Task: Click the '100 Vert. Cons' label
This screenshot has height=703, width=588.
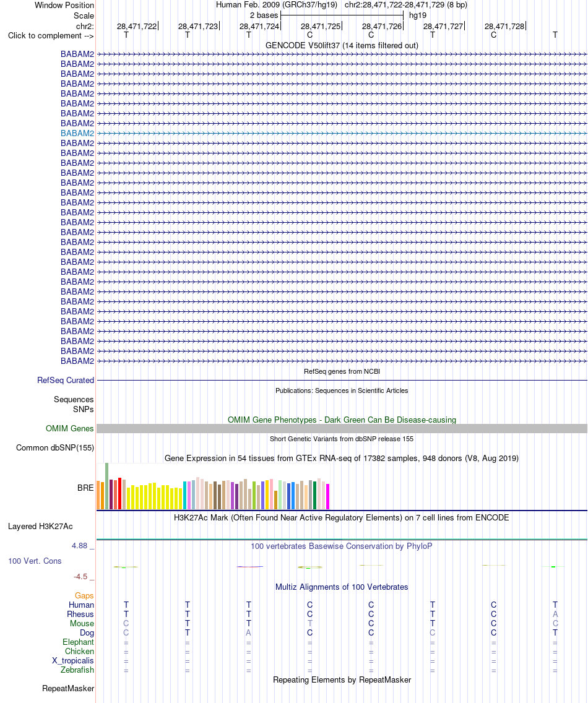Action: 35,561
